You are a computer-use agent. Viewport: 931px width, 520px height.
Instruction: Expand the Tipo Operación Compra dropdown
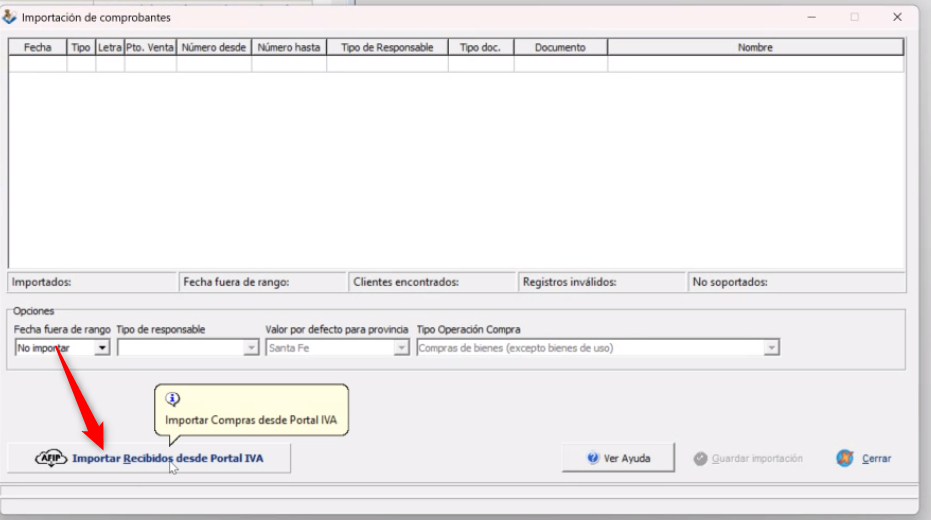[771, 348]
